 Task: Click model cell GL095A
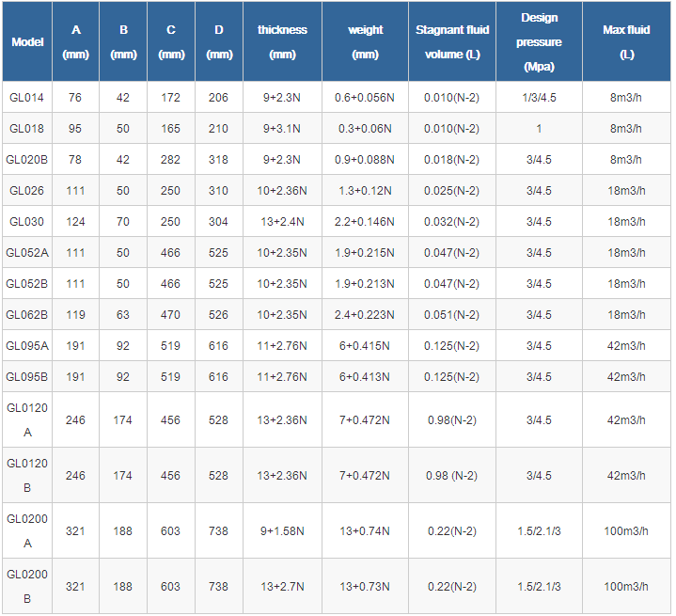pyautogui.click(x=26, y=346)
